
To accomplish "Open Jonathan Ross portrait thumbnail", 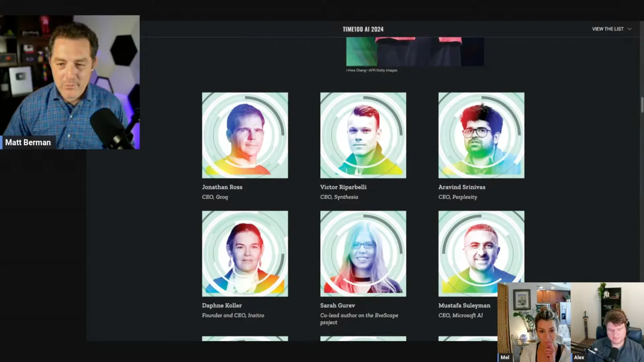I will 245,135.
